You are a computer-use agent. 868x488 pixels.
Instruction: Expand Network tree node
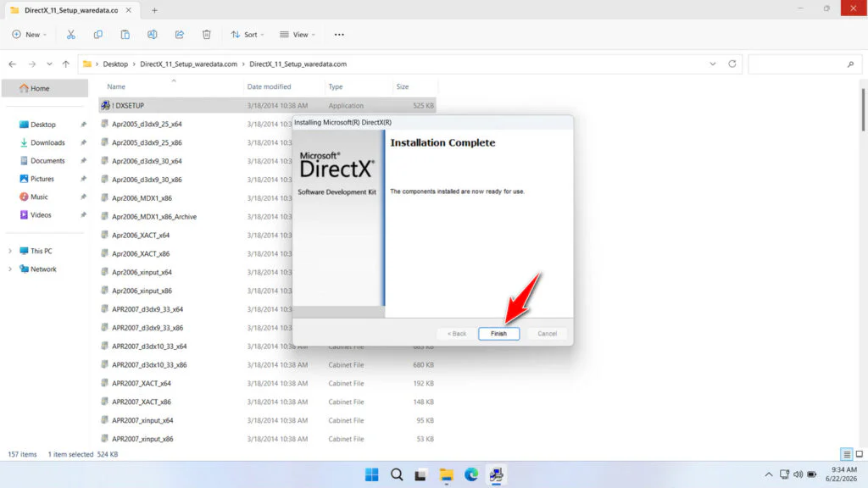coord(10,269)
